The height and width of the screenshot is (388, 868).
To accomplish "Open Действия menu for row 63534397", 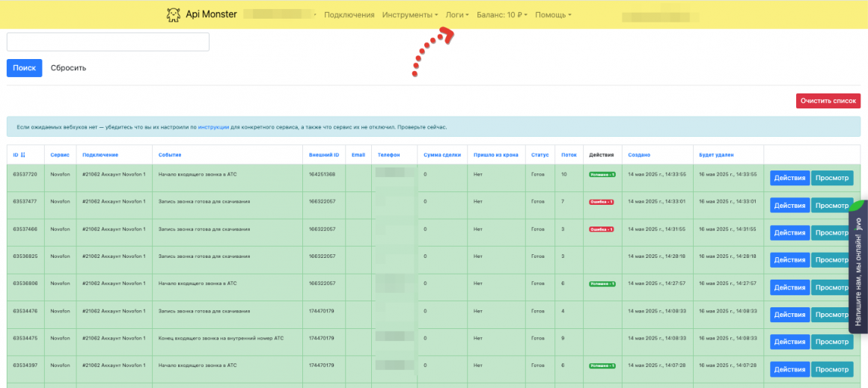I will point(789,369).
